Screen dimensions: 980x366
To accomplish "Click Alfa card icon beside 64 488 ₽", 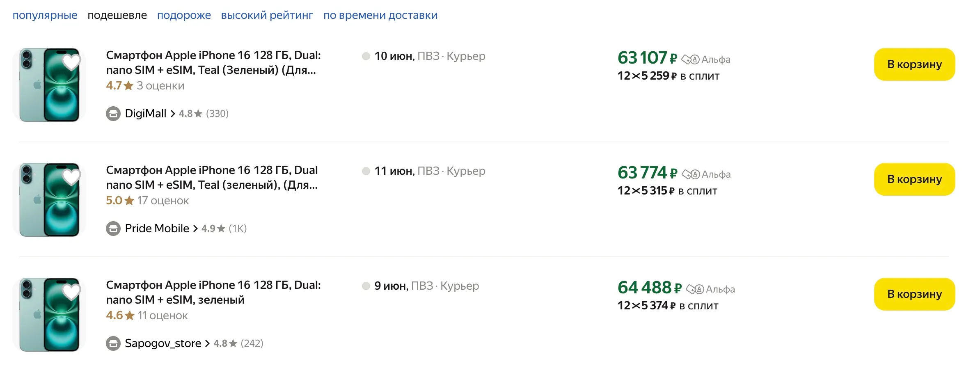I will click(695, 289).
